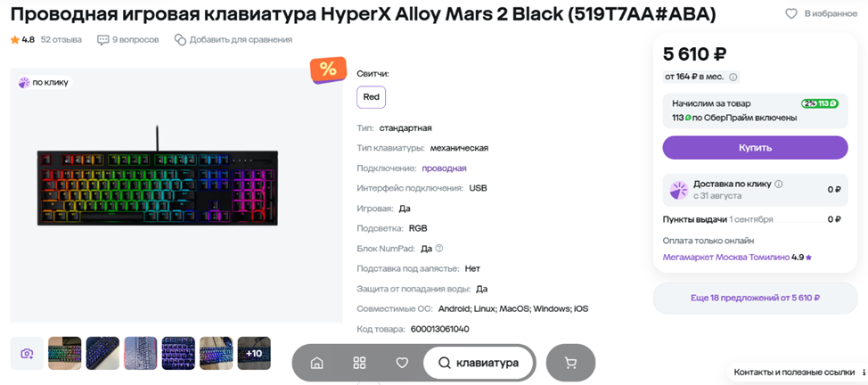The height and width of the screenshot is (385, 868).
Task: Click the клавиатура search field
Action: [x=479, y=363]
